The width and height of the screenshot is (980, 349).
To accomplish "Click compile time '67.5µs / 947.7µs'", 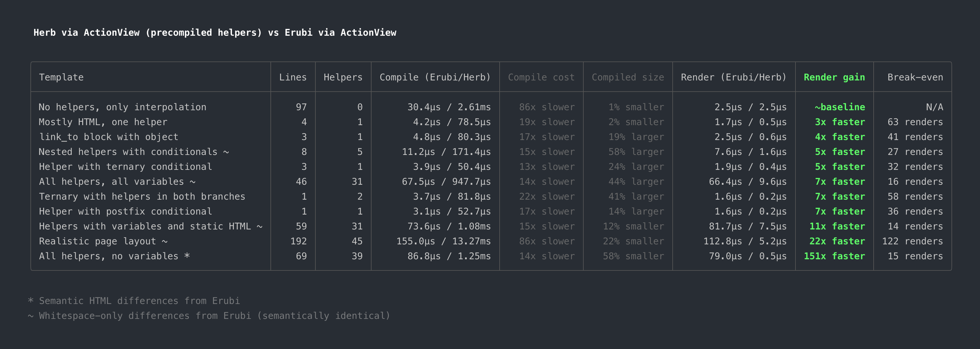I will coord(446,181).
